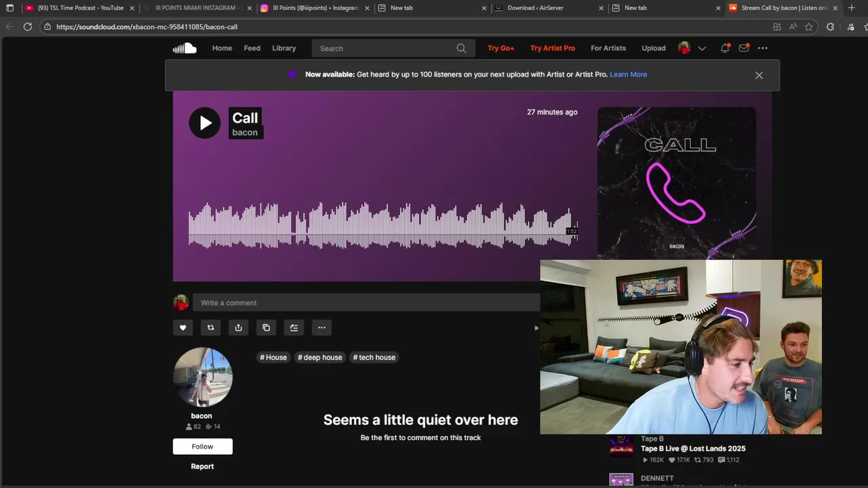This screenshot has width=868, height=488.
Task: Open bacon's profile picture
Action: [x=202, y=377]
